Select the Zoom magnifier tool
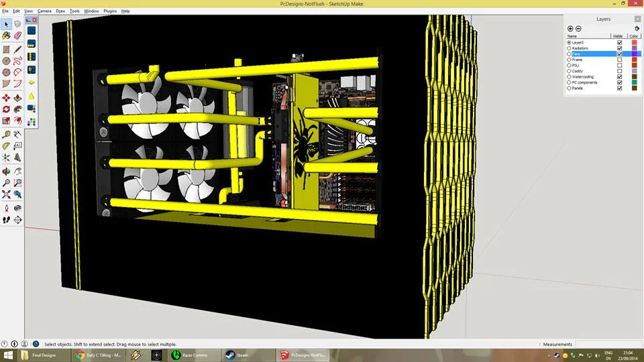This screenshot has height=362, width=644. click(x=6, y=183)
